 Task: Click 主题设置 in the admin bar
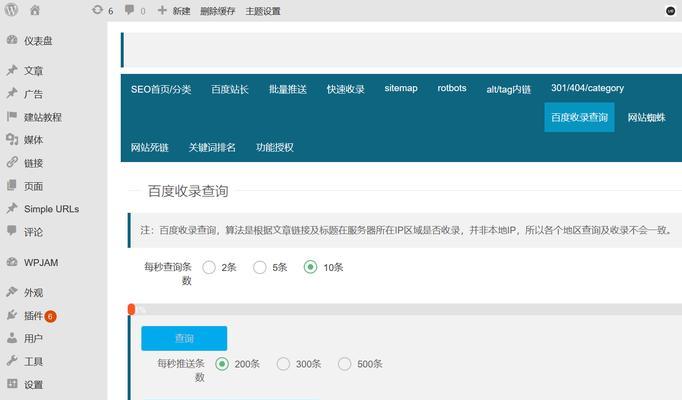[263, 11]
